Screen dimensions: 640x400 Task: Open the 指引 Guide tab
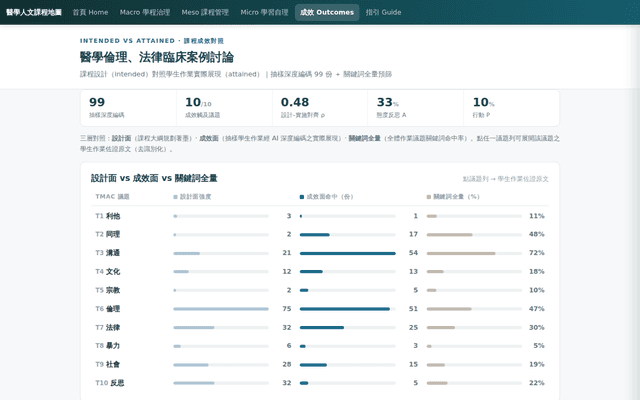[x=383, y=12]
